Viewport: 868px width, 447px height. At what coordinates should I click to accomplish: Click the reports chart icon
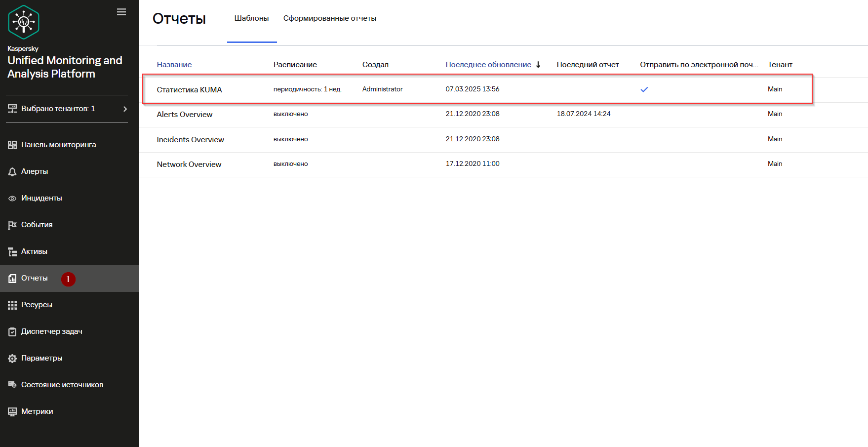12,279
